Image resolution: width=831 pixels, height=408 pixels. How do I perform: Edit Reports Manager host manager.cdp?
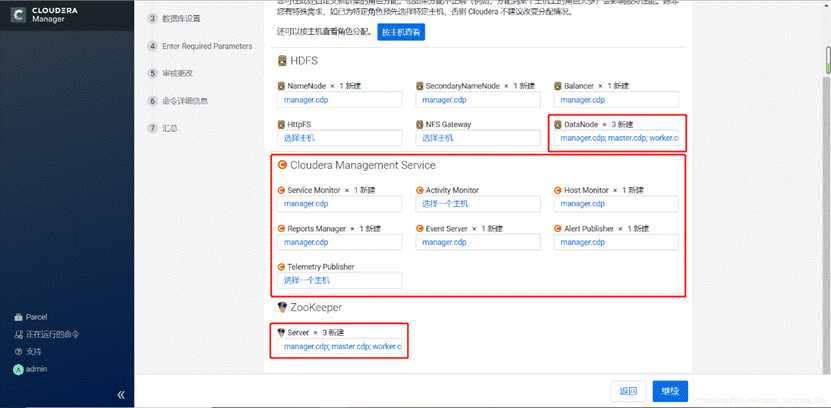click(340, 242)
